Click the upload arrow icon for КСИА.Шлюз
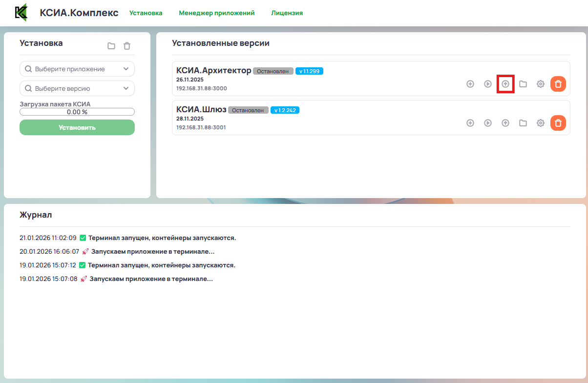Screen dimensions: 588x383 tap(505, 123)
